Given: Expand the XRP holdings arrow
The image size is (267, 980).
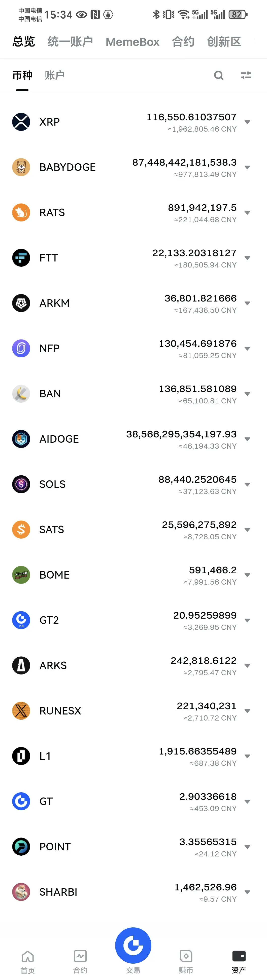Looking at the screenshot, I should (247, 122).
